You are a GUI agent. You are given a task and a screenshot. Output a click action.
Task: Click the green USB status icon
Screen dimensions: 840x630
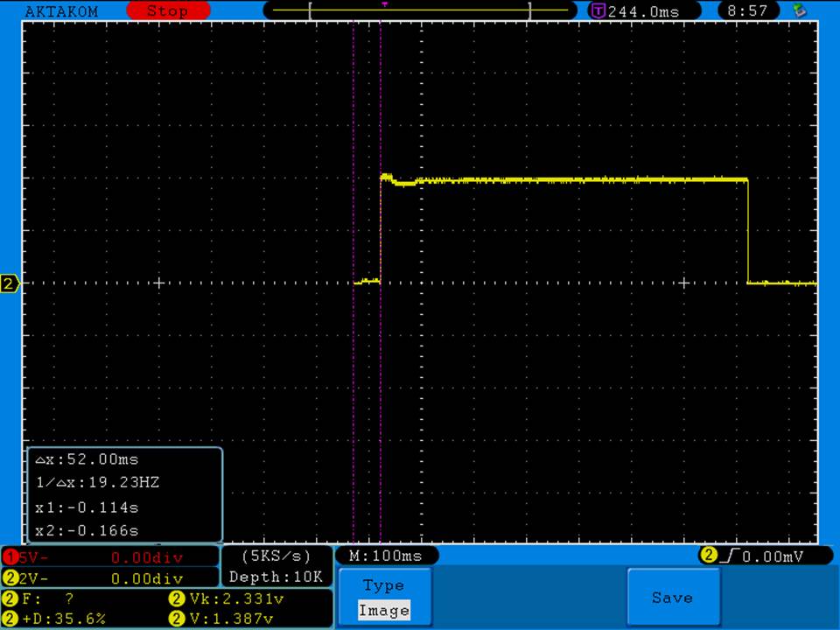click(798, 10)
